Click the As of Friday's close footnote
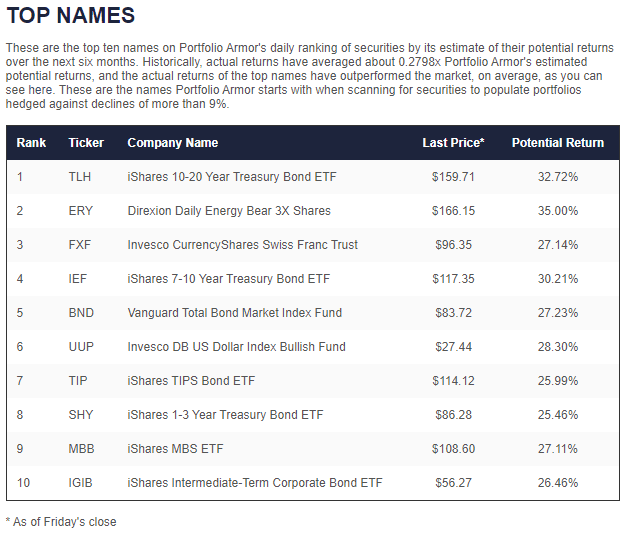Viewport: 626px width, 535px height. 63,521
